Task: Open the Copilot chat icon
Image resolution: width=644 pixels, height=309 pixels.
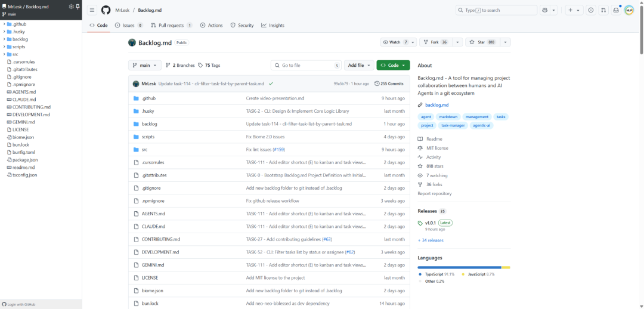Action: 545,10
